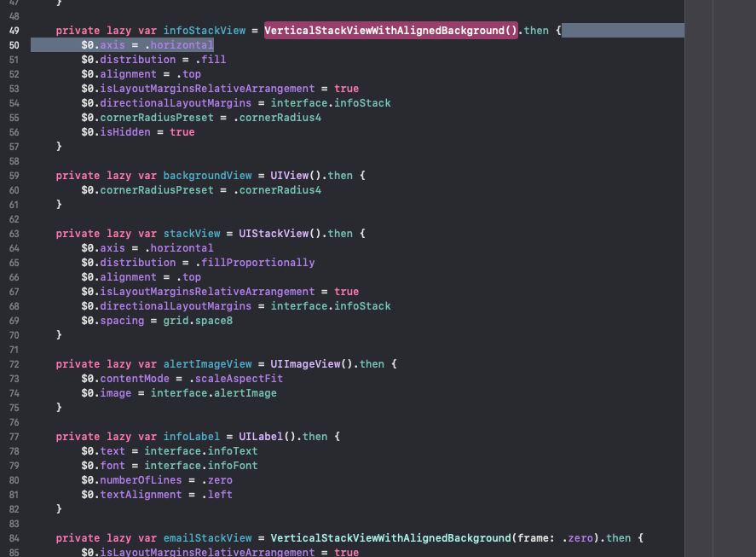Click the closing brace on line 70
The height and width of the screenshot is (557, 756).
[59, 334]
